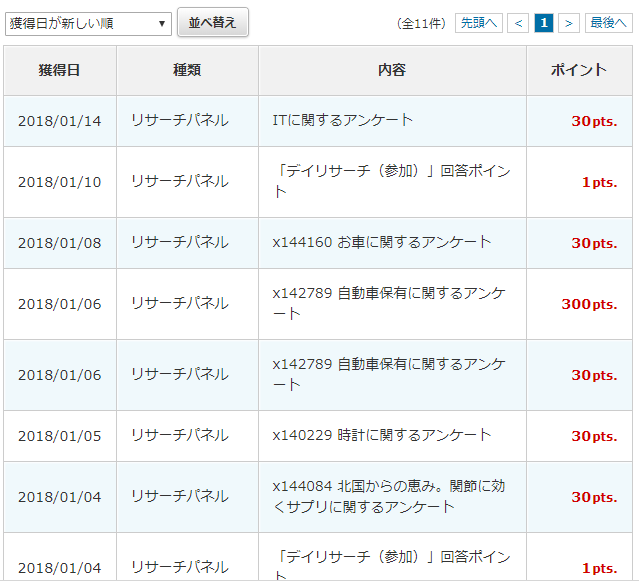Click the 2018/01/05 date cell

tap(59, 436)
